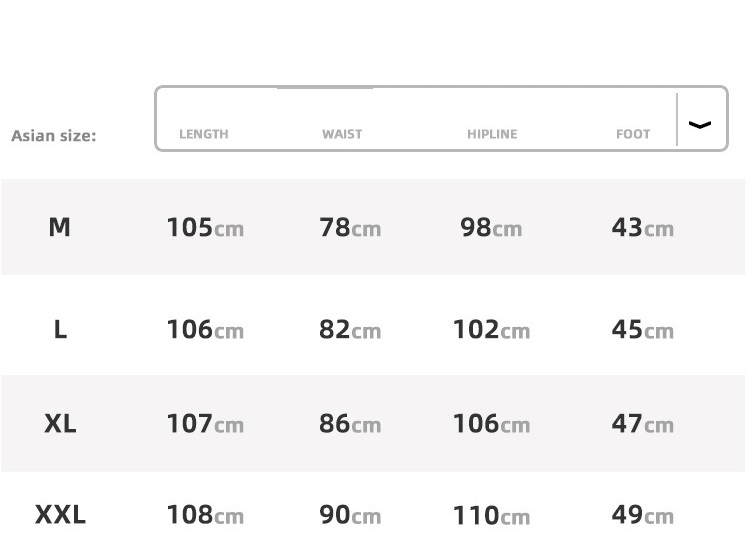Choose size L row label
Viewport: 749px width, 553px height.
pyautogui.click(x=60, y=329)
